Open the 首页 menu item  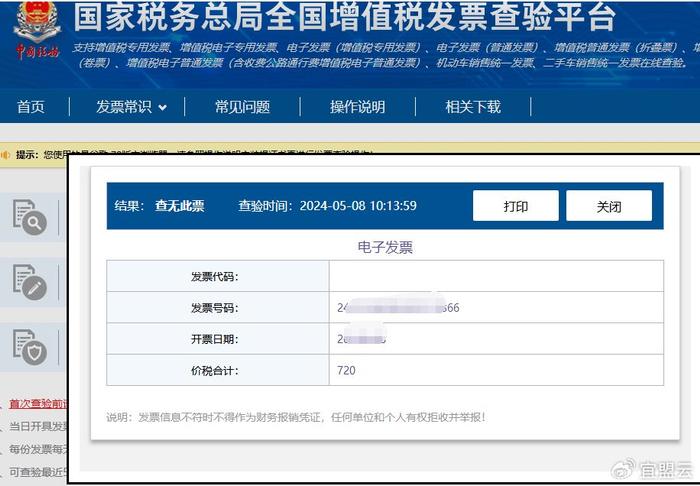30,107
